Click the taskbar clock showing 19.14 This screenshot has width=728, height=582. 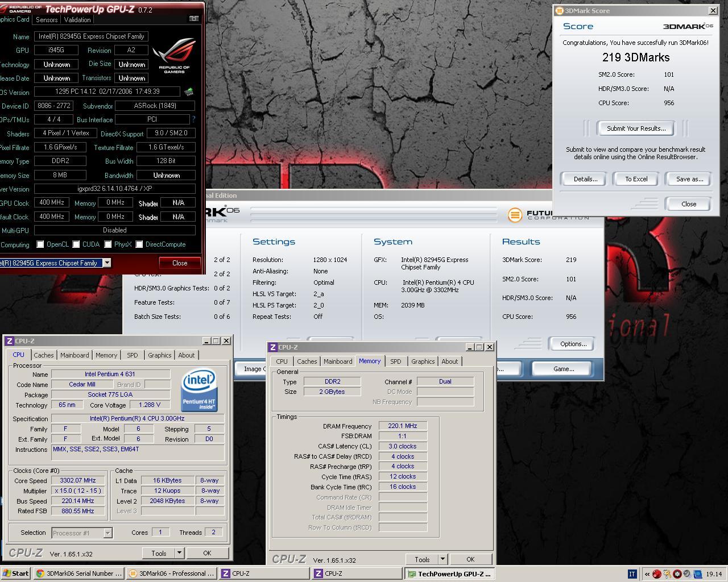(714, 574)
